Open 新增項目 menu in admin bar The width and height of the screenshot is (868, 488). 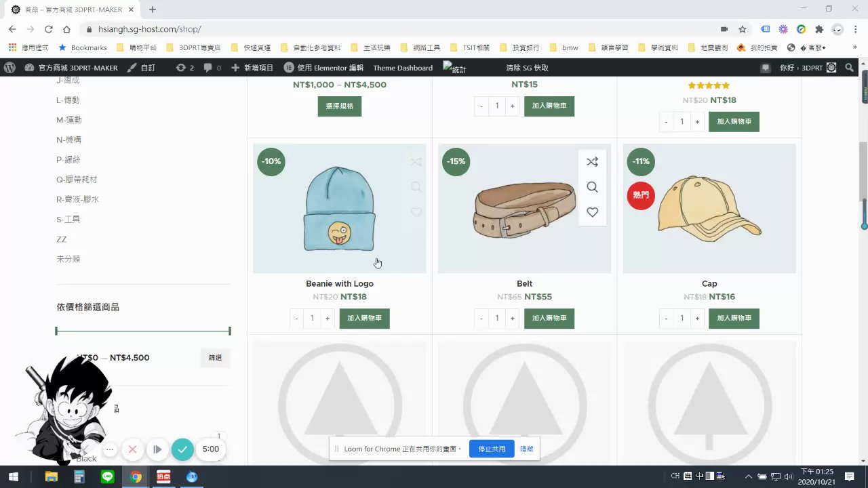pos(252,68)
